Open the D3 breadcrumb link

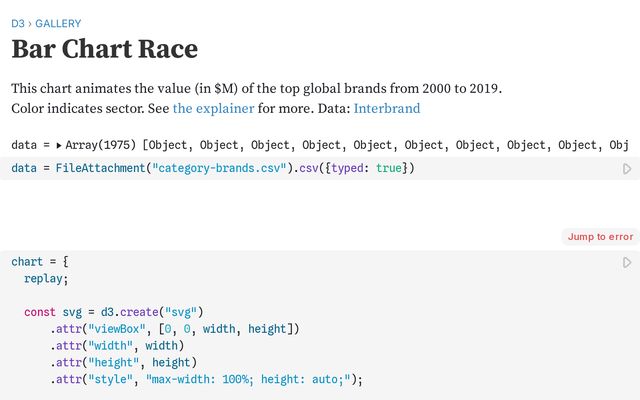(17, 23)
